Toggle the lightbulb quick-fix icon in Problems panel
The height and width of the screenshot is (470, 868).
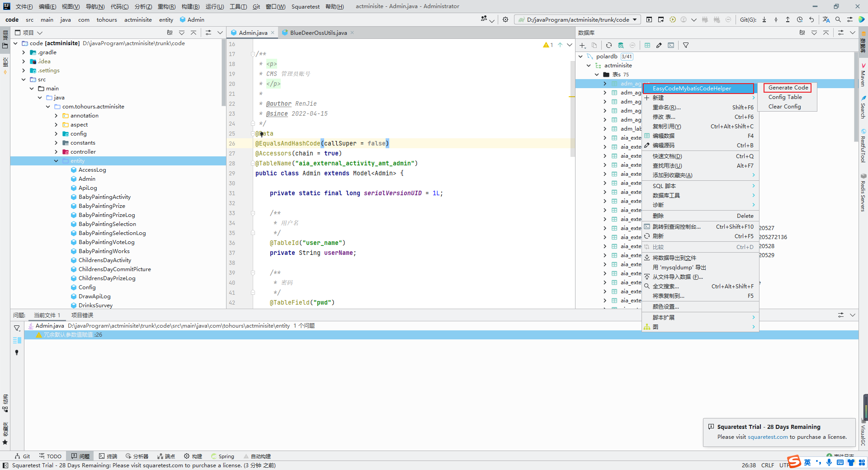17,352
